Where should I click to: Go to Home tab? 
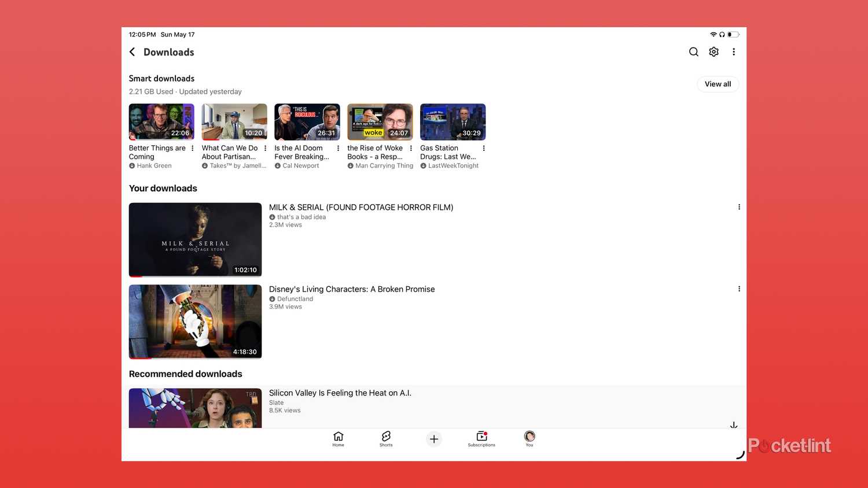pyautogui.click(x=339, y=439)
